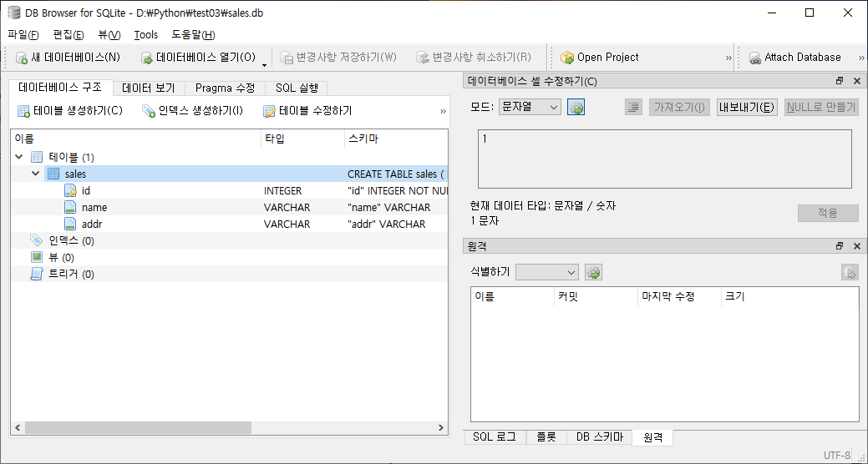This screenshot has width=868, height=464.
Task: Switch to the SQL 실행 tab
Action: pyautogui.click(x=297, y=88)
